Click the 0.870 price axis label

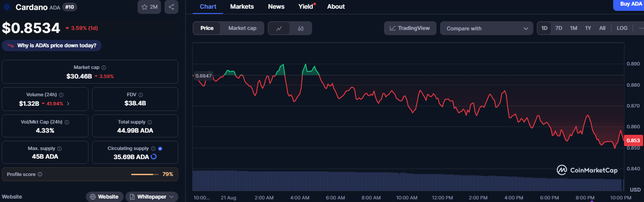(x=633, y=106)
